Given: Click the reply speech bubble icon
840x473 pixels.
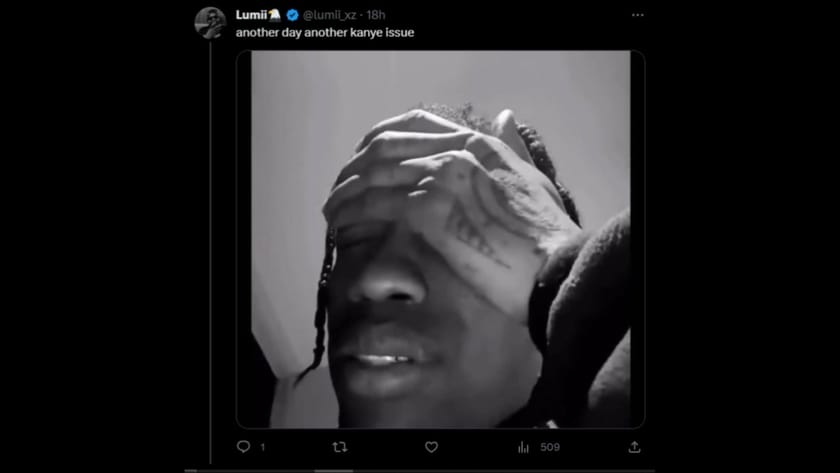Looking at the screenshot, I should 243,447.
